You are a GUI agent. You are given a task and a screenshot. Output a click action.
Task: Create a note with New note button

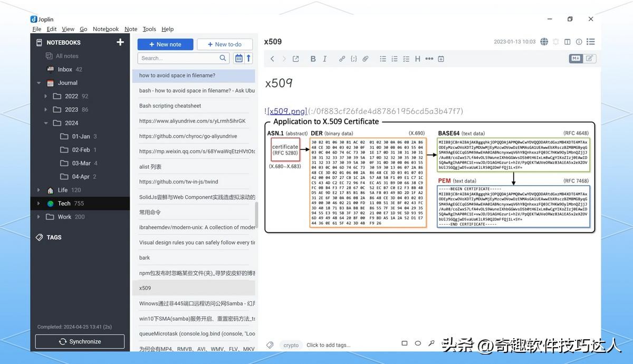(165, 44)
